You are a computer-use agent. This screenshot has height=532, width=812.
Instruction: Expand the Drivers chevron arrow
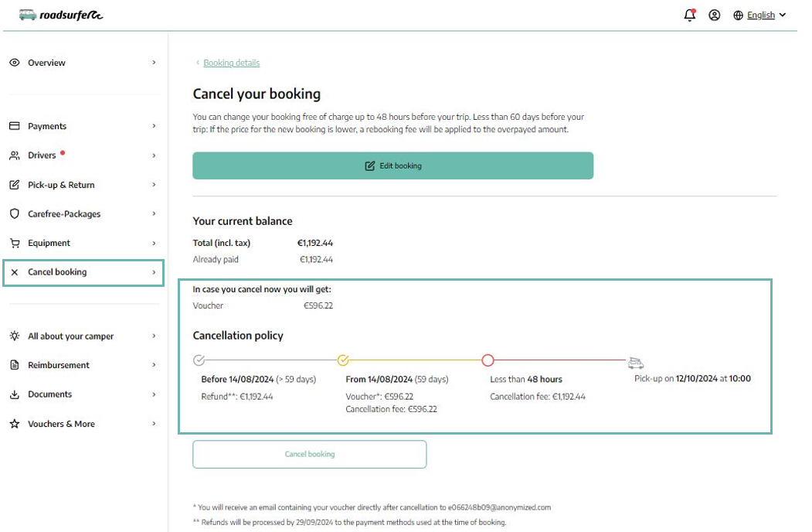tap(154, 155)
